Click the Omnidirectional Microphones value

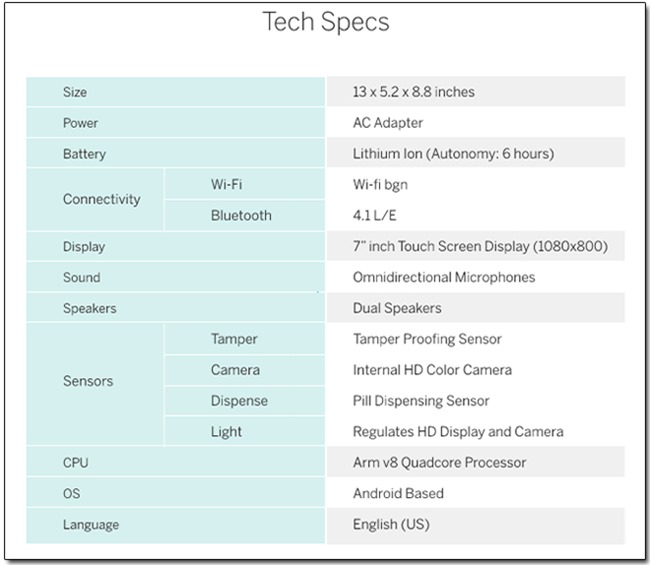tap(444, 277)
